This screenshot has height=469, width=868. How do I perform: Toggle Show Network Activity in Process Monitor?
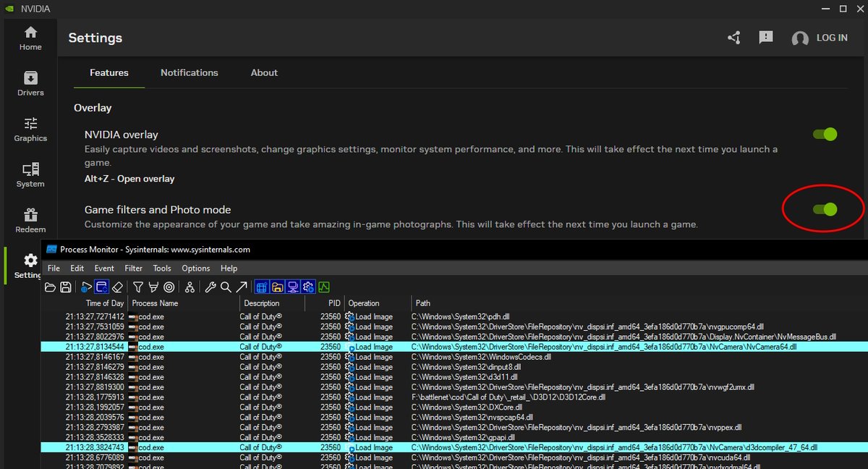click(x=293, y=287)
